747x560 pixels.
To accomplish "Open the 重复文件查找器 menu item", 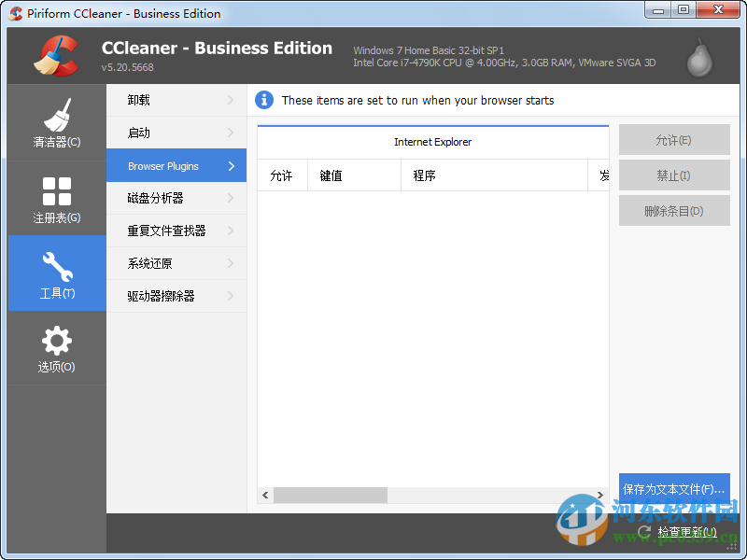I will click(176, 231).
